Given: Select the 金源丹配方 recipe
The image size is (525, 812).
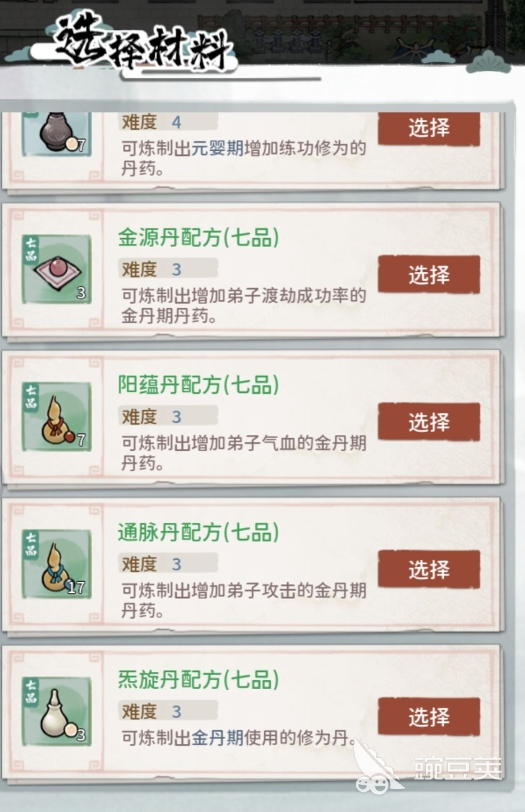Looking at the screenshot, I should pos(429,274).
